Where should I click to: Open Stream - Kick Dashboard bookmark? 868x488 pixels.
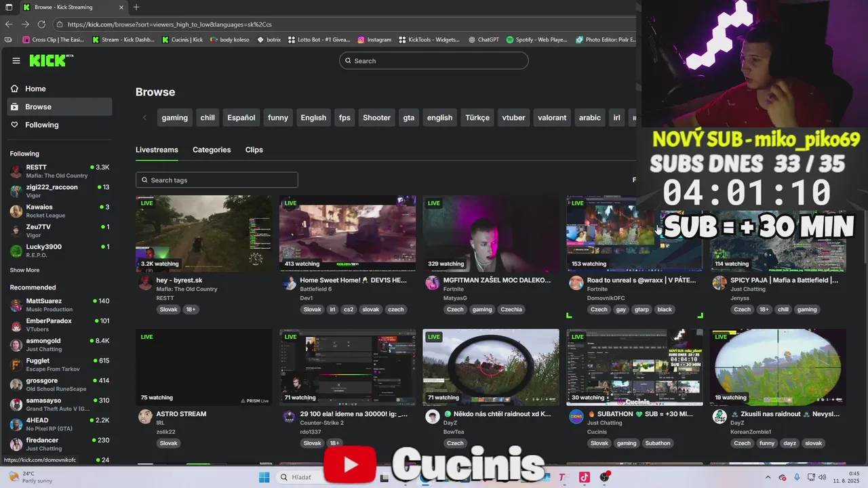[x=123, y=39]
